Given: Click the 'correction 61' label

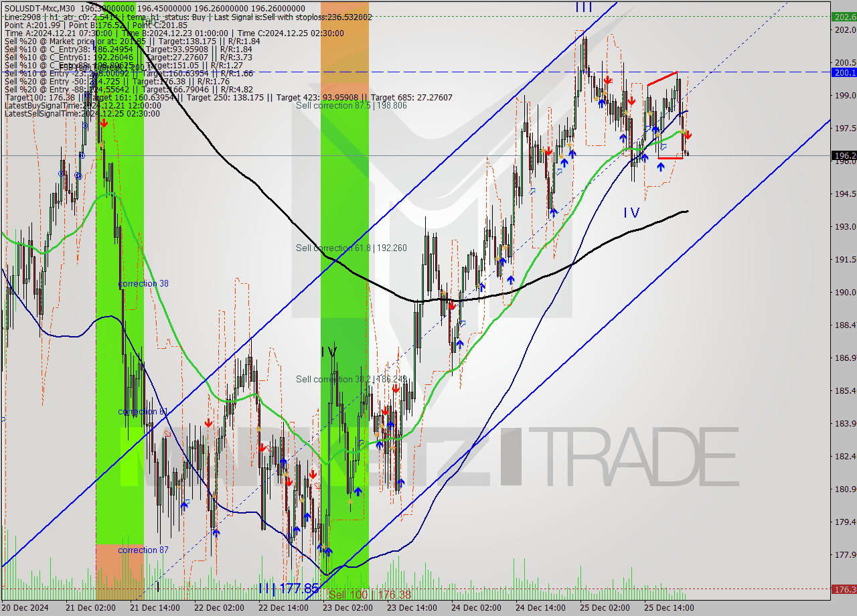Looking at the screenshot, I should click(143, 411).
